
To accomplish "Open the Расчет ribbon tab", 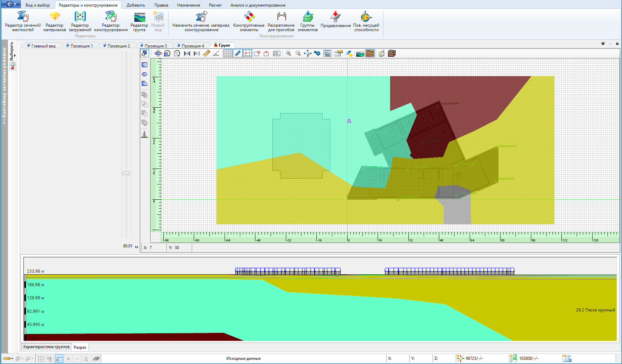I will [215, 5].
